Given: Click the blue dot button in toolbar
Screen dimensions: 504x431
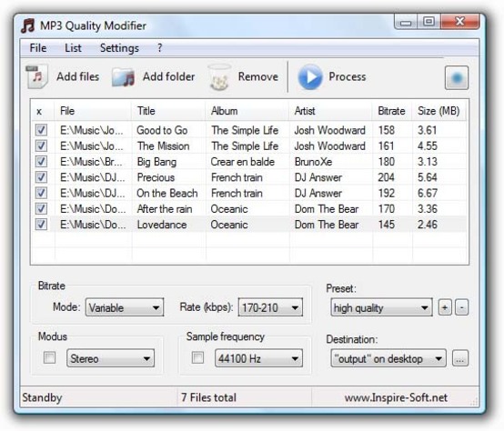Looking at the screenshot, I should click(457, 77).
